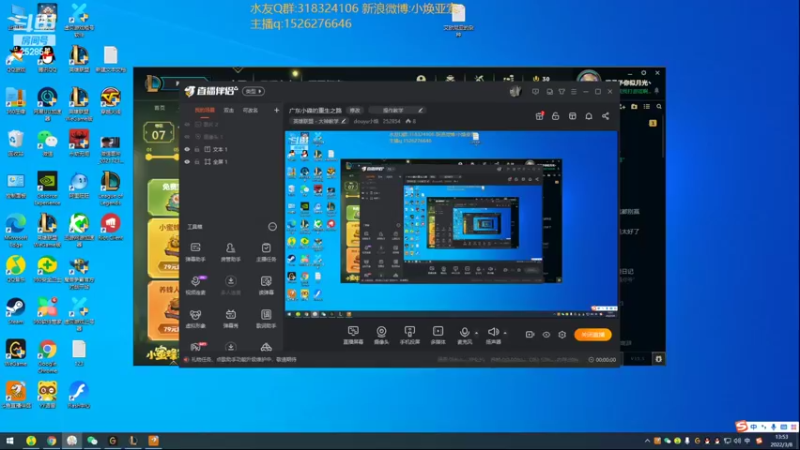Collapse the 工具箱 toolbox section

272,227
